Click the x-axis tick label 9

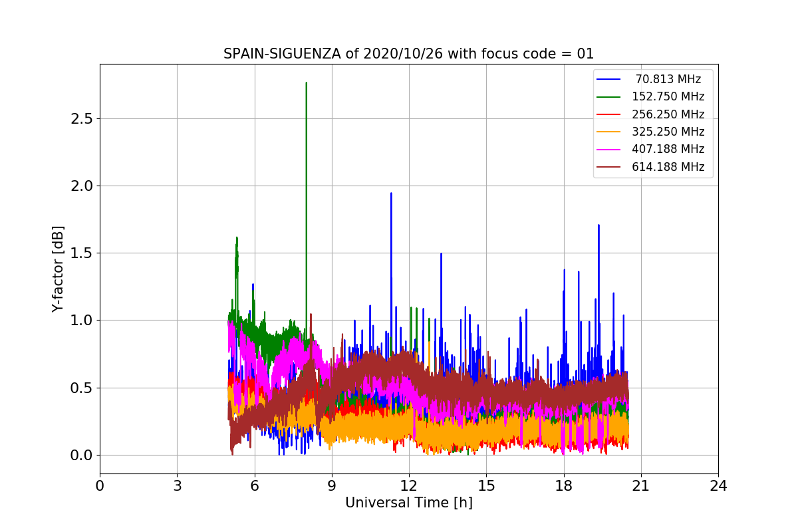click(332, 486)
